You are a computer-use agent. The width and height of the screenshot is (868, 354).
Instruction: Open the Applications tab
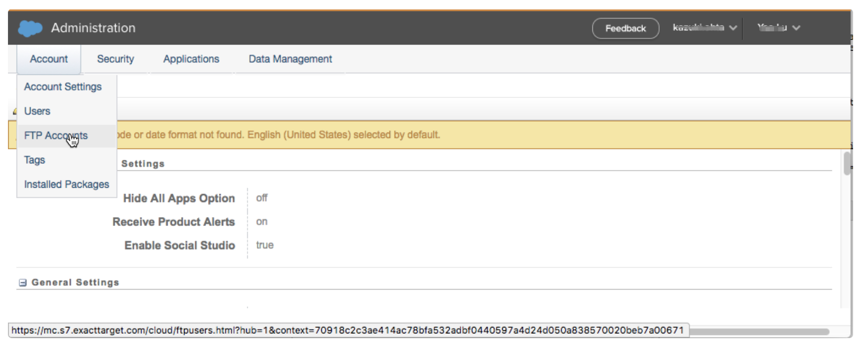(x=191, y=59)
